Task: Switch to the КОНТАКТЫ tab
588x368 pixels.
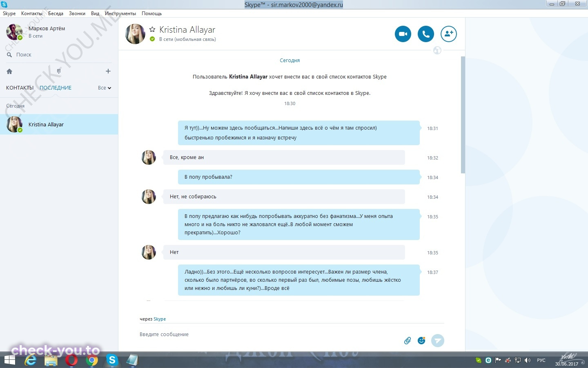Action: pyautogui.click(x=20, y=88)
